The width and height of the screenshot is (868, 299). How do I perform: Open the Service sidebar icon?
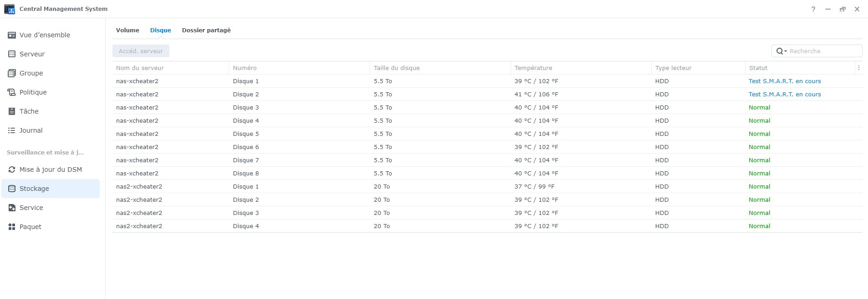pyautogui.click(x=12, y=208)
